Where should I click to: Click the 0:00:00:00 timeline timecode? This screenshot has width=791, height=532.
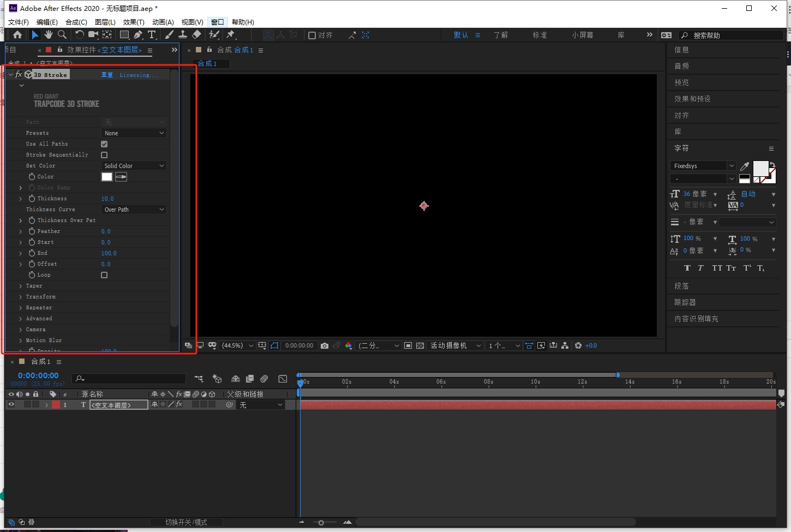pyautogui.click(x=38, y=375)
